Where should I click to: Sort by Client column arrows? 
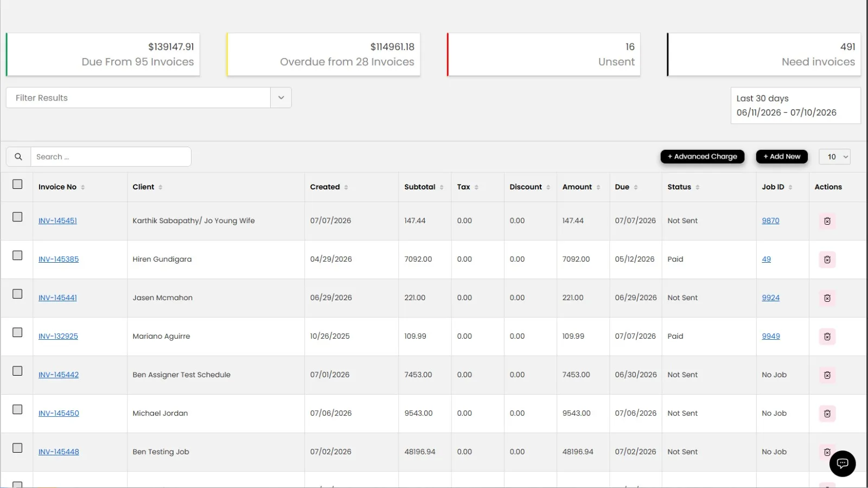pos(161,187)
